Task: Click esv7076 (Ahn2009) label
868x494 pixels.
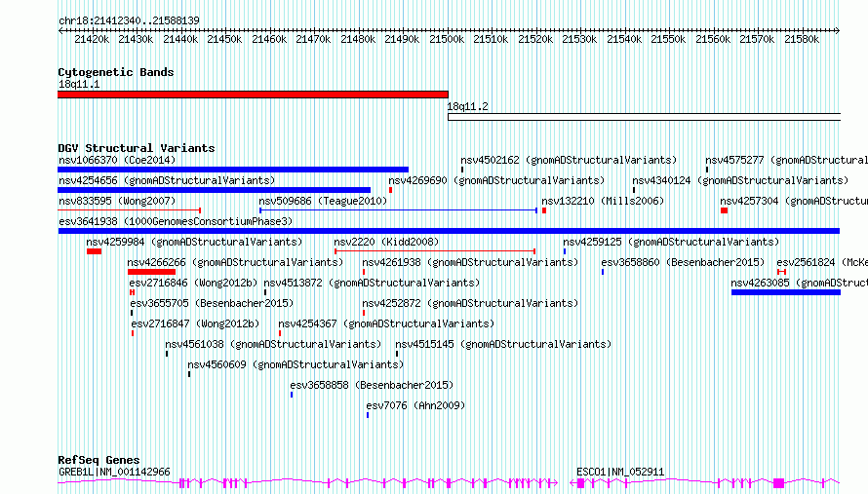Action: tap(415, 405)
